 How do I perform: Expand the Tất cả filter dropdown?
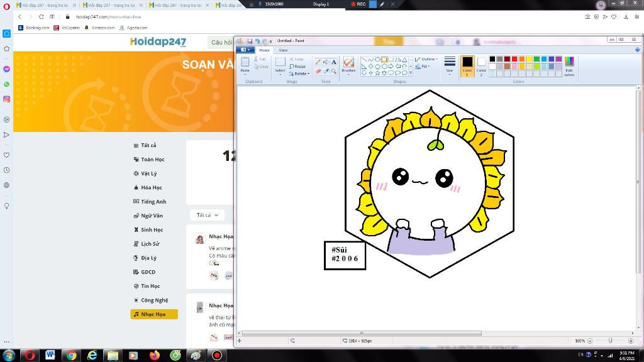point(207,215)
